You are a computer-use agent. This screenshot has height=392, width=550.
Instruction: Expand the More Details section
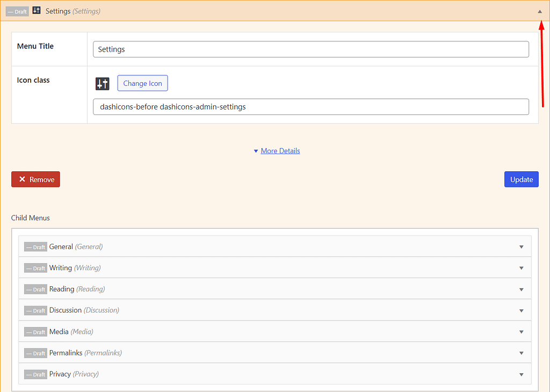point(277,151)
